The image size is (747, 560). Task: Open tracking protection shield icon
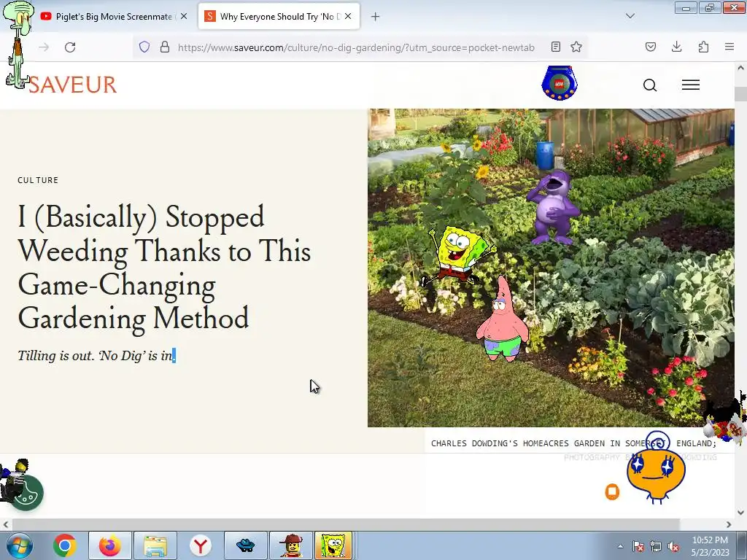click(144, 47)
